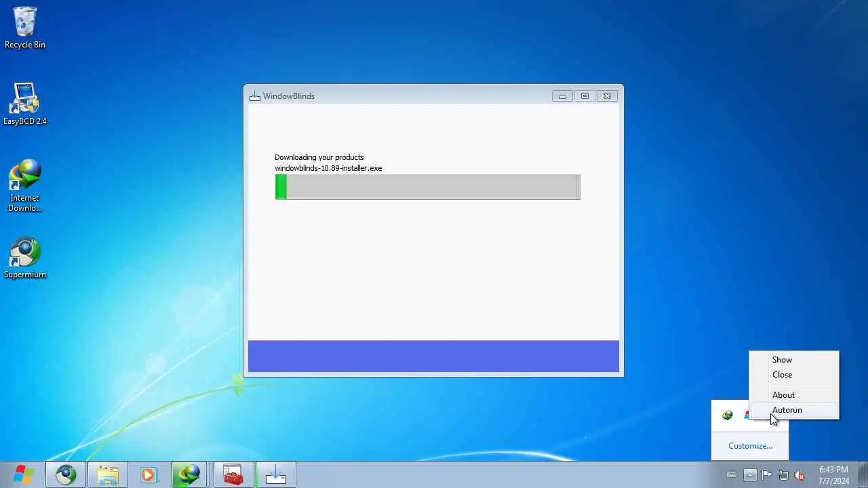Screen dimensions: 868x488
Task: Select the Internet Download Manager desktop shortcut
Action: click(25, 186)
